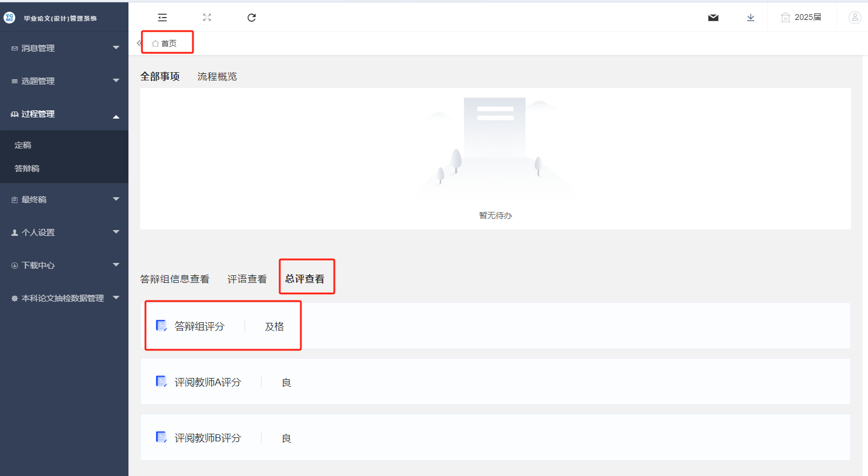Switch to the 流程概览 tab
The image size is (868, 476).
(x=217, y=76)
